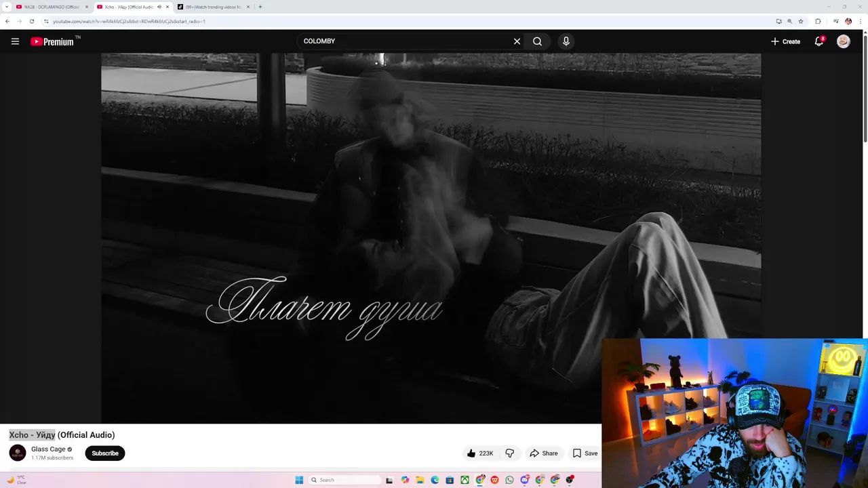
Task: Open a new browser tab
Action: pos(260,7)
